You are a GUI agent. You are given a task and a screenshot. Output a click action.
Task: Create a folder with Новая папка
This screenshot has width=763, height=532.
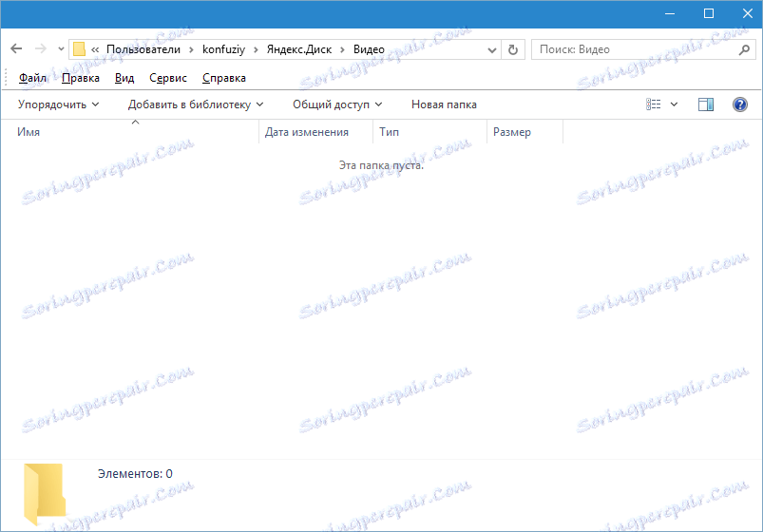pos(444,104)
